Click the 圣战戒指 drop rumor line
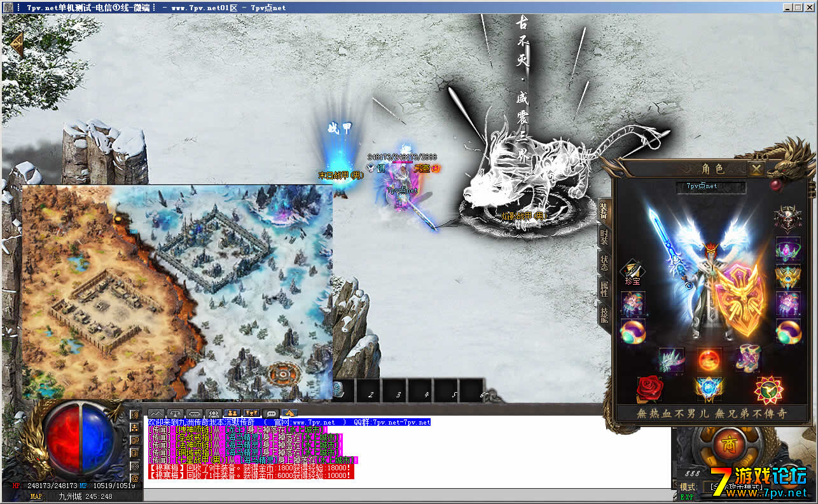818x504 pixels. [x=245, y=437]
